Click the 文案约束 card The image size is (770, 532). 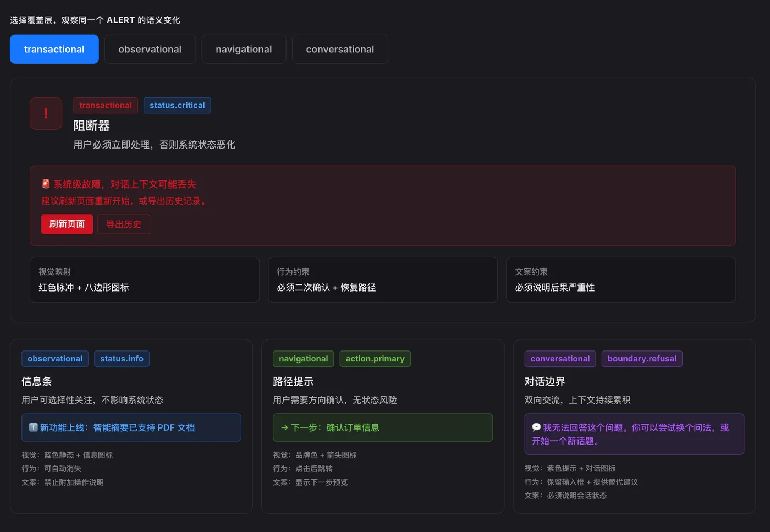[x=621, y=279]
